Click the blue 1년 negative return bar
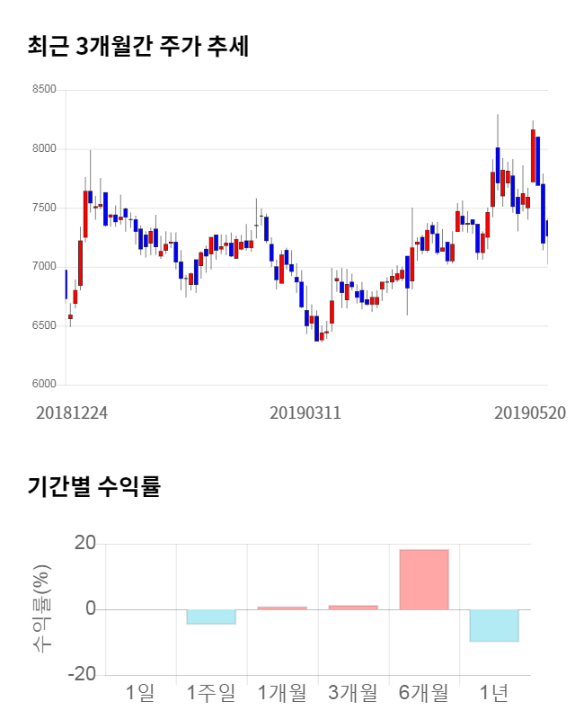Viewport: 575px width, 728px height. [x=494, y=626]
